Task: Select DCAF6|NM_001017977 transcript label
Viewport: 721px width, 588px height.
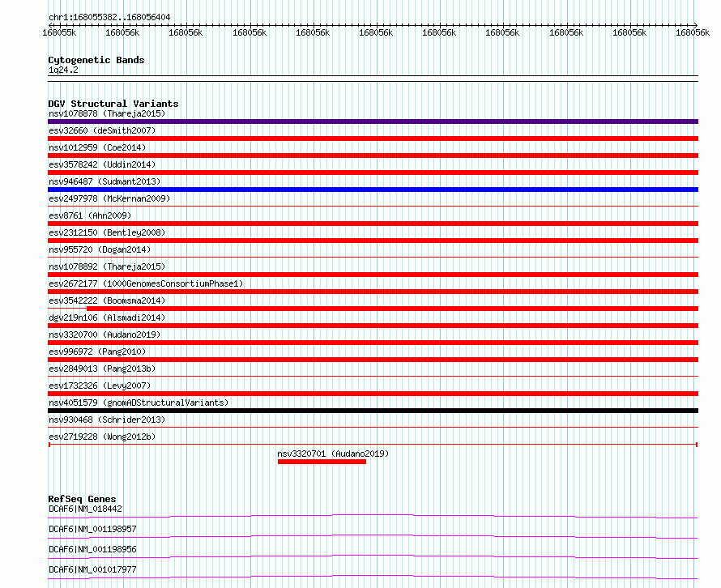Action: coord(92,569)
